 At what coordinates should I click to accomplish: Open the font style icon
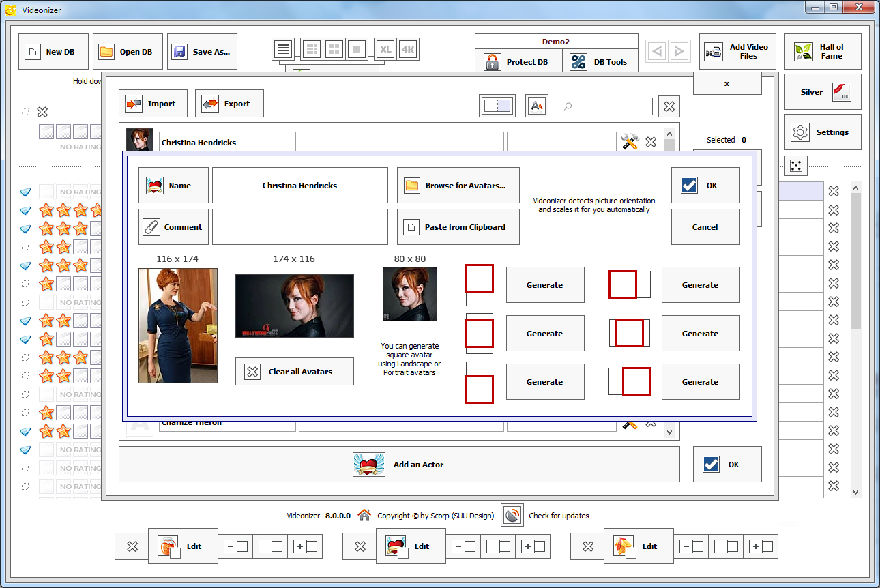coord(537,106)
